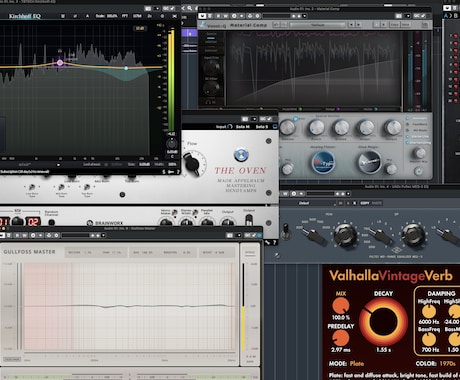Open dropdown beside Gullfoss Master snapshot icon
Screen dimensions: 460x380
[x=238, y=235]
